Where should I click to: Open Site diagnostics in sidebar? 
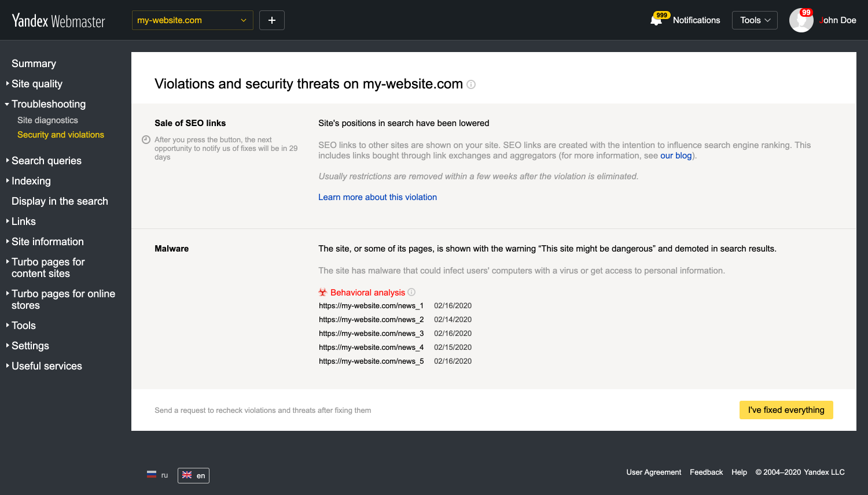[47, 120]
